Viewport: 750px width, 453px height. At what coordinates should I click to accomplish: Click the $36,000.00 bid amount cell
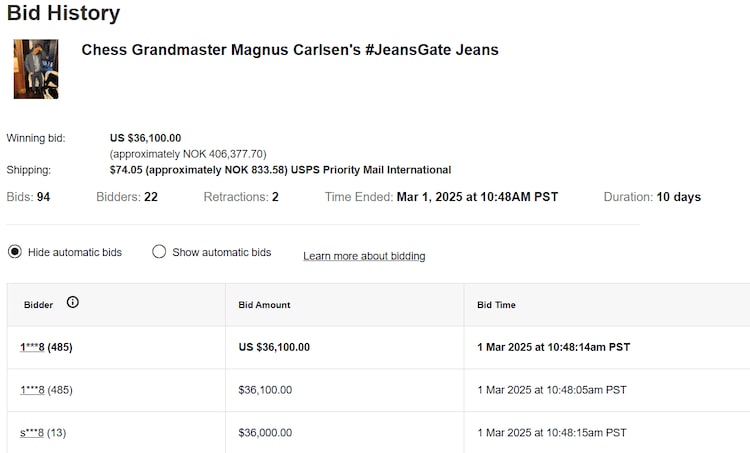265,432
